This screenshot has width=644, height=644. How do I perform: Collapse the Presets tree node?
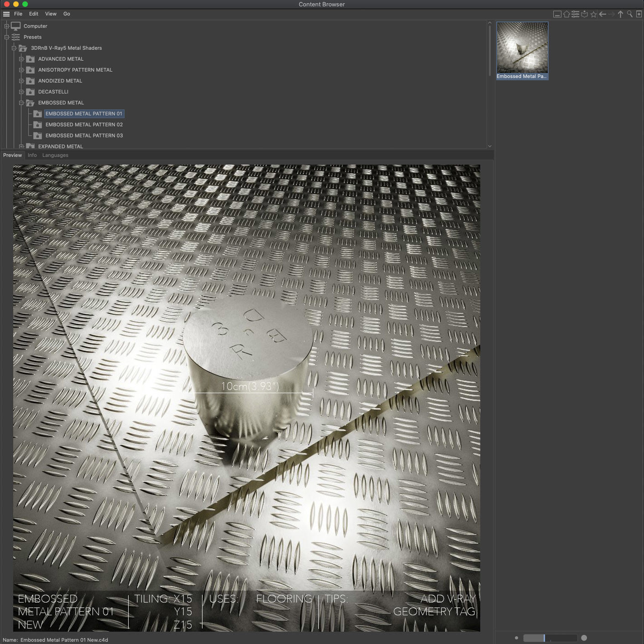tap(7, 37)
